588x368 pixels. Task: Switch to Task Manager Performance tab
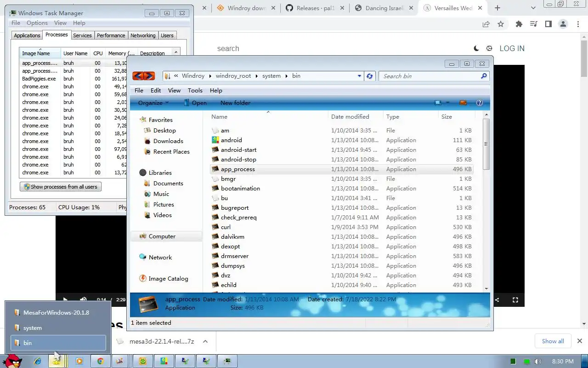pos(111,35)
